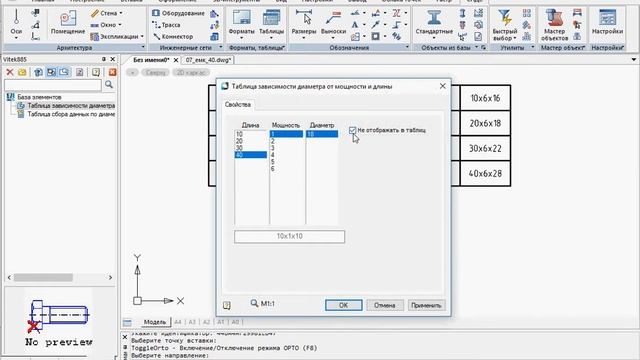640x360 pixels.
Task: Click the magnifier search icon in Vitek885 panel
Action: pos(109,84)
